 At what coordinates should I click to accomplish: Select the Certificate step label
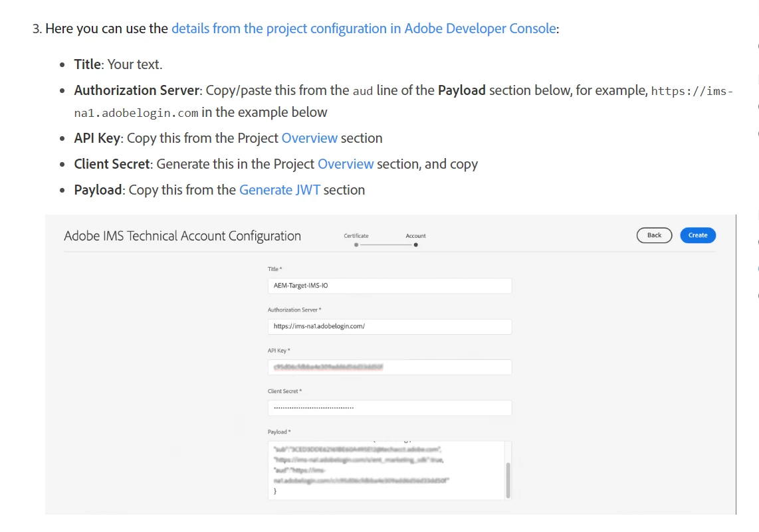point(356,236)
